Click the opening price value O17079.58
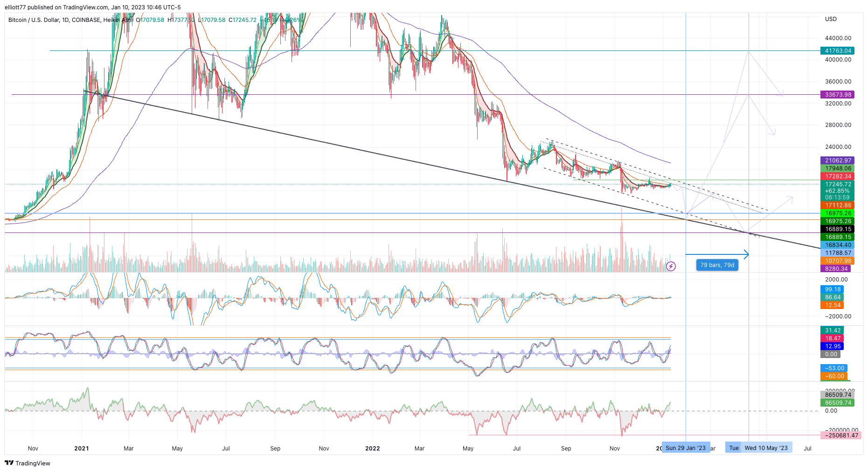Viewport: 868px width, 471px height. click(x=150, y=20)
